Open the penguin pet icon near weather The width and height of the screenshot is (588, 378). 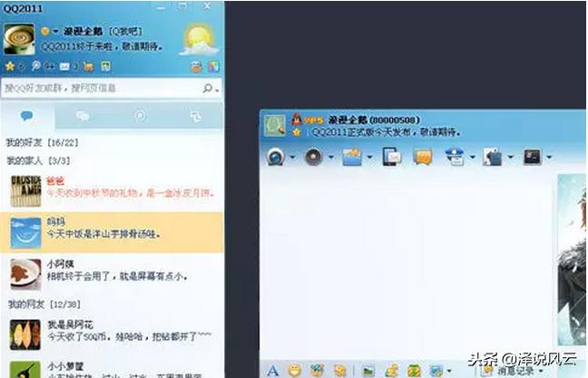[196, 67]
